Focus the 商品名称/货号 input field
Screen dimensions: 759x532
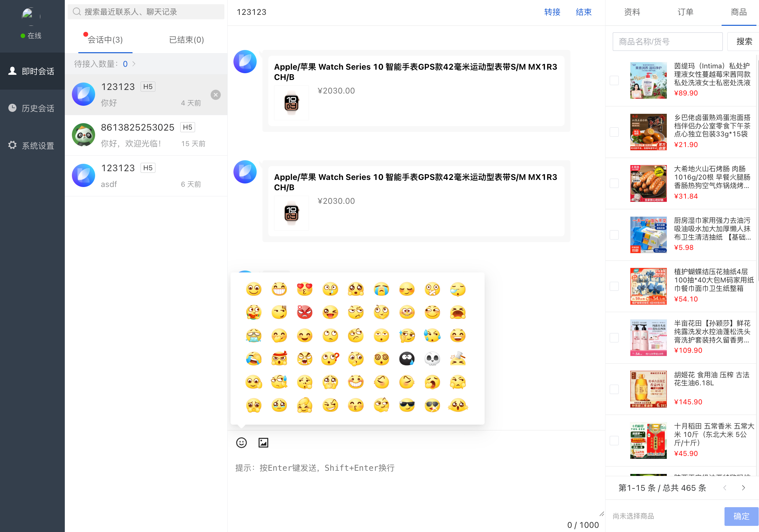point(667,41)
